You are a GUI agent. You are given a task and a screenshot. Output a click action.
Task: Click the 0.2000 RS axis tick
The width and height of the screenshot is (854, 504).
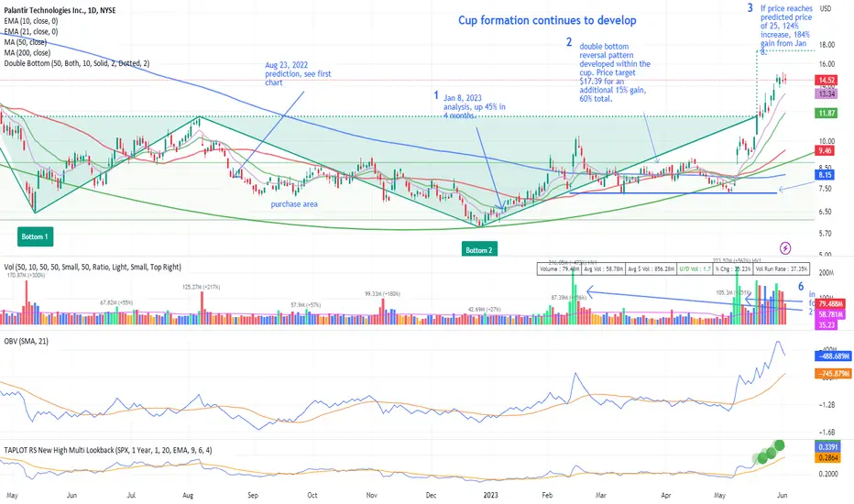click(828, 474)
